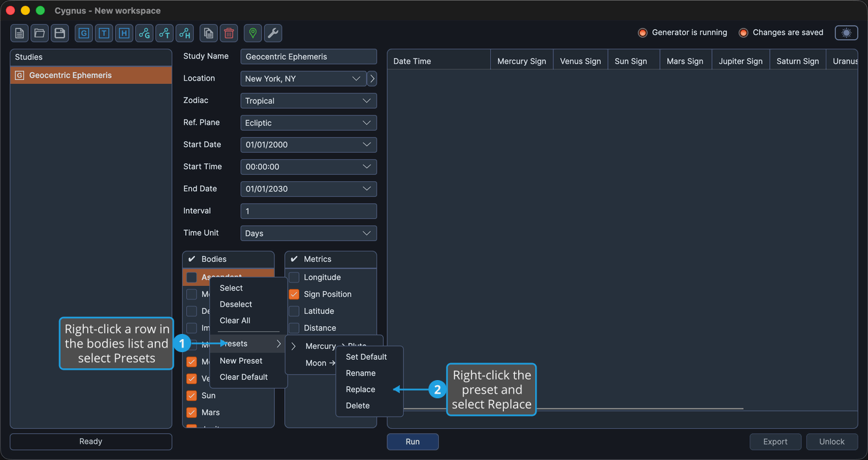
Task: Enable the Longitude metric checkbox
Action: pos(294,277)
